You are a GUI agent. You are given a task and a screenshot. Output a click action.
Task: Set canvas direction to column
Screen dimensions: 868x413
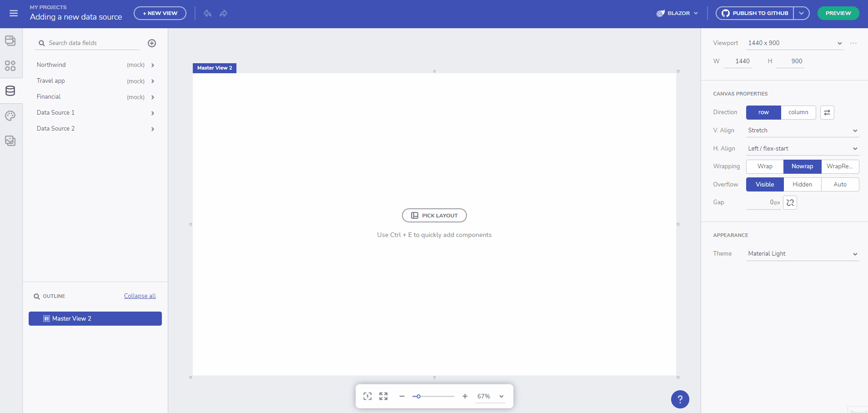pyautogui.click(x=798, y=112)
